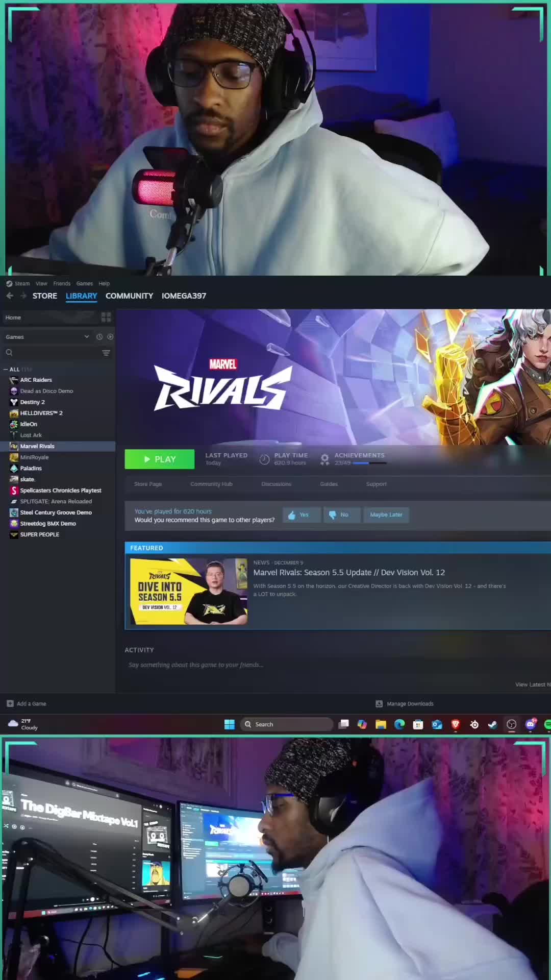The width and height of the screenshot is (551, 980).
Task: Click Yes thumbs-up recommend button
Action: coord(302,514)
